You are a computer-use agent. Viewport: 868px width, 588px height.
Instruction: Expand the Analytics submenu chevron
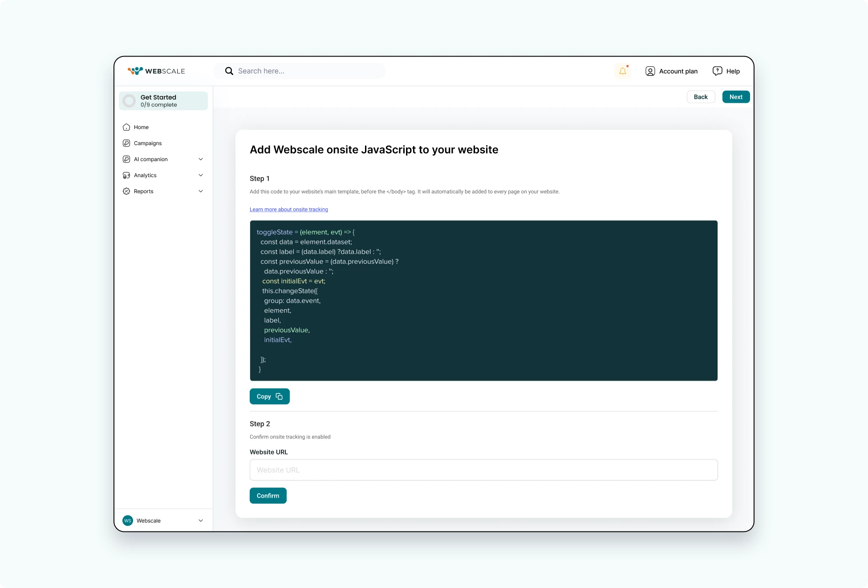pyautogui.click(x=201, y=175)
